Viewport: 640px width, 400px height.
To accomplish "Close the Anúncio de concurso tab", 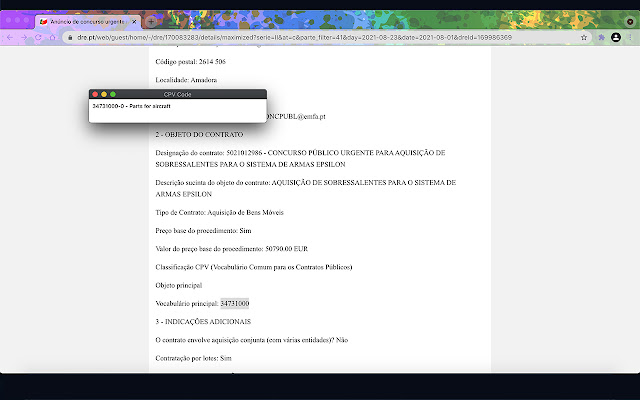I will [134, 22].
